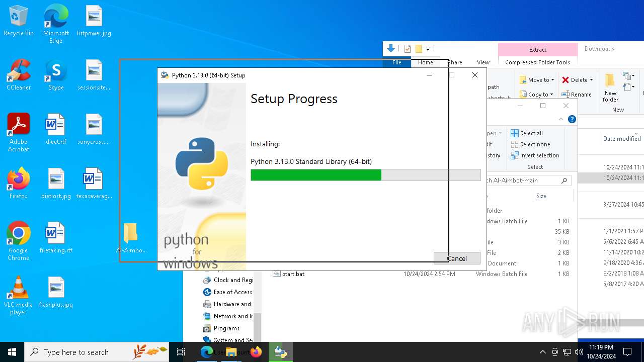
Task: Click taskbar Type here to search box
Action: [97, 352]
